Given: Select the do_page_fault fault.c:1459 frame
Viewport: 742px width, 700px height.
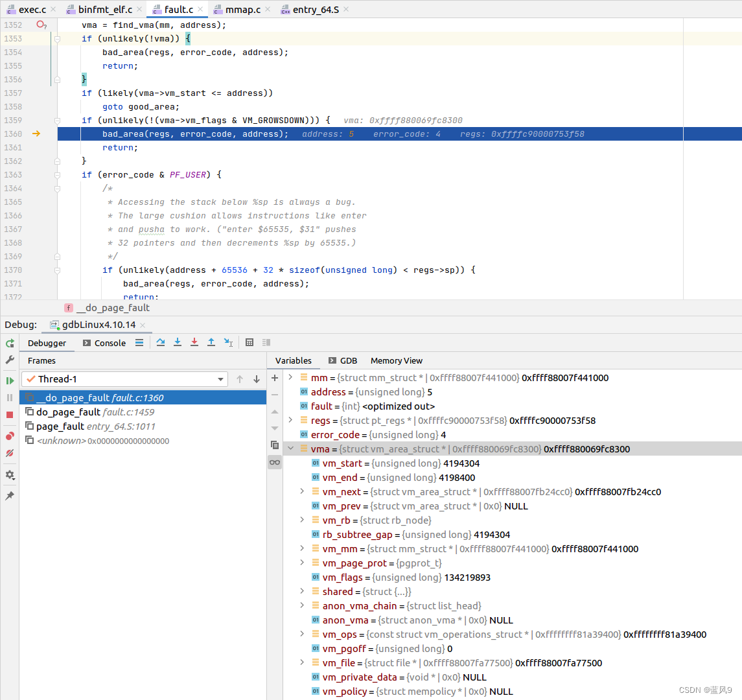Looking at the screenshot, I should (143, 412).
